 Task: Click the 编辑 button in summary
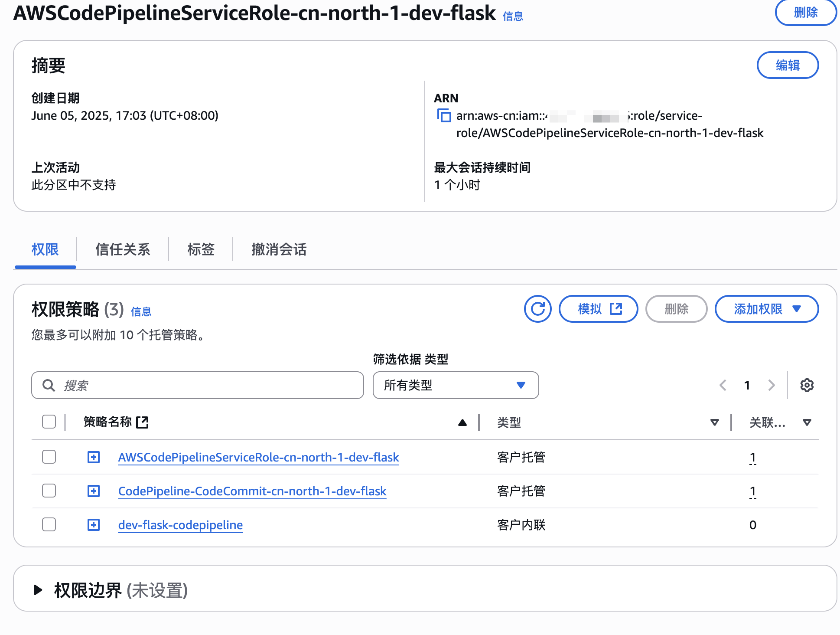coord(787,65)
